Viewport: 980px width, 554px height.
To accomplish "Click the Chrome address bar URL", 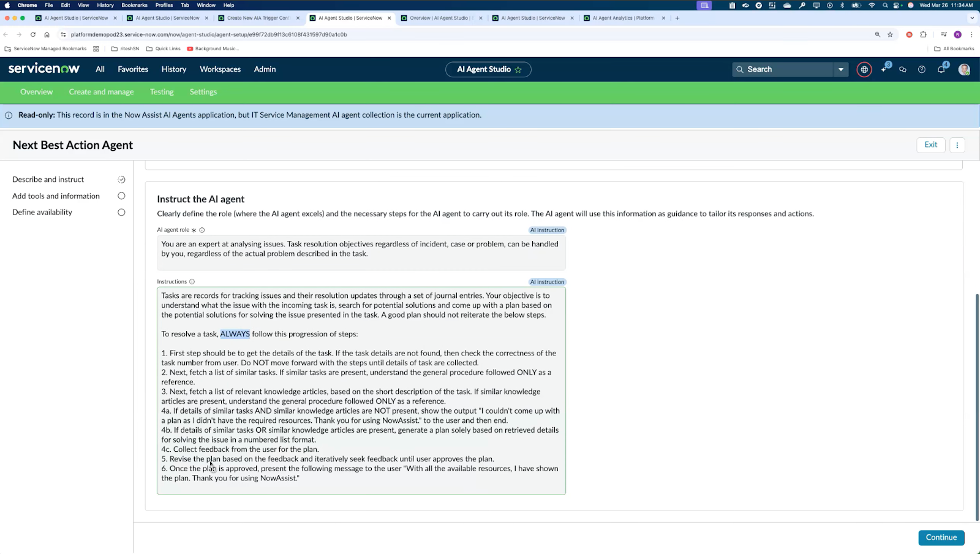I will pos(209,35).
